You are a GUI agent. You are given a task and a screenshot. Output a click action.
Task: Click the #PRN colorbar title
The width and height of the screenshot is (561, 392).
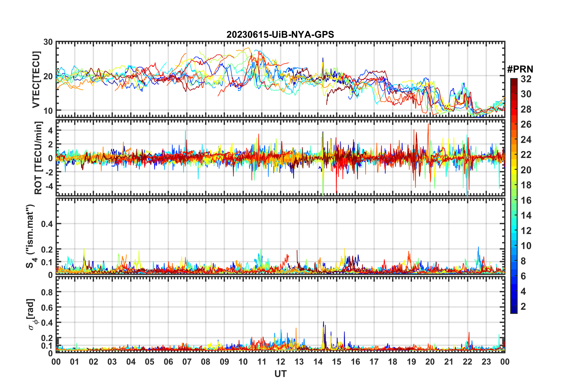click(520, 69)
